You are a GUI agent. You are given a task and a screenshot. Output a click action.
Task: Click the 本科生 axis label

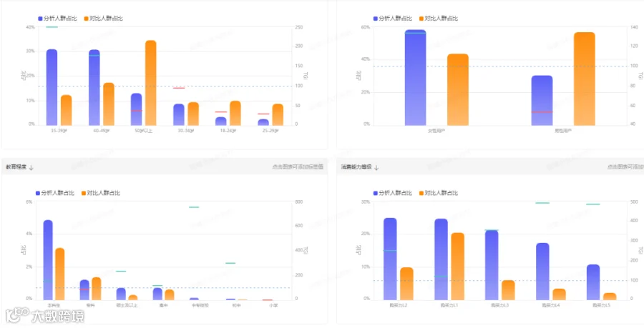[54, 305]
